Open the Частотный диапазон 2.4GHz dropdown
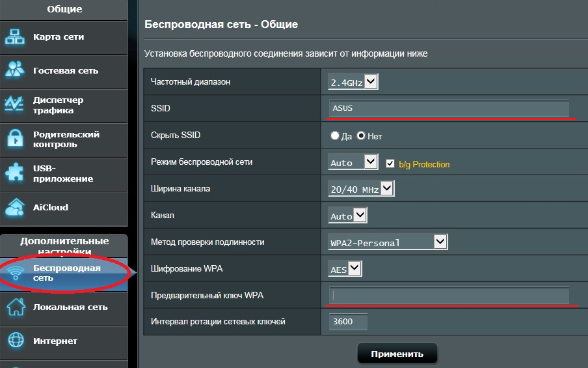 [x=353, y=81]
